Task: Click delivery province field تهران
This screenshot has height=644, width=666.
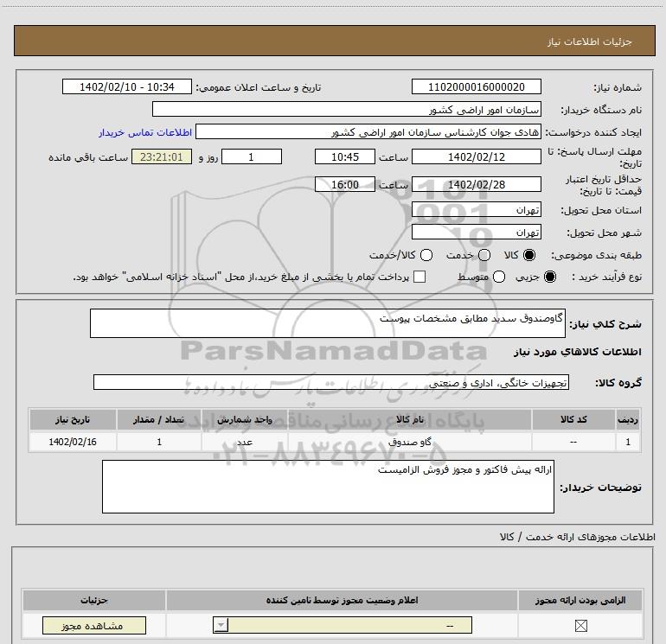Action: click(x=476, y=209)
